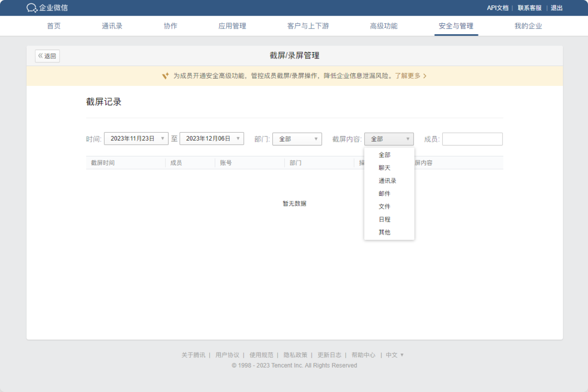
Task: Switch to the 通讯录 navigation tab
Action: point(112,26)
